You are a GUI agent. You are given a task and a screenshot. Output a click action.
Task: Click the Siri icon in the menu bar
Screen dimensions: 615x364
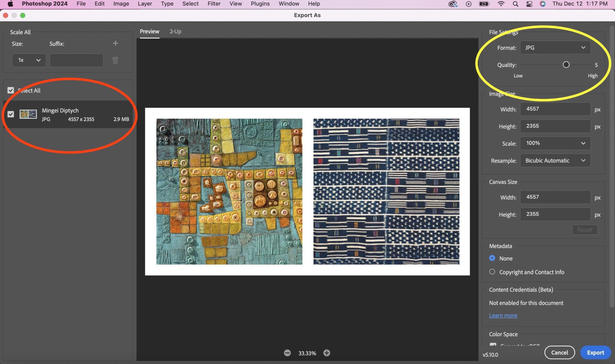click(x=543, y=4)
